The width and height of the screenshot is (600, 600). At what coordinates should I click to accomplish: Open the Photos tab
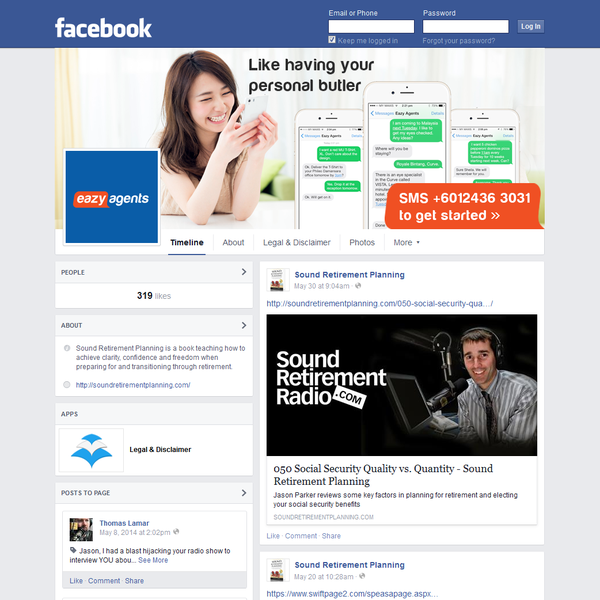(362, 243)
